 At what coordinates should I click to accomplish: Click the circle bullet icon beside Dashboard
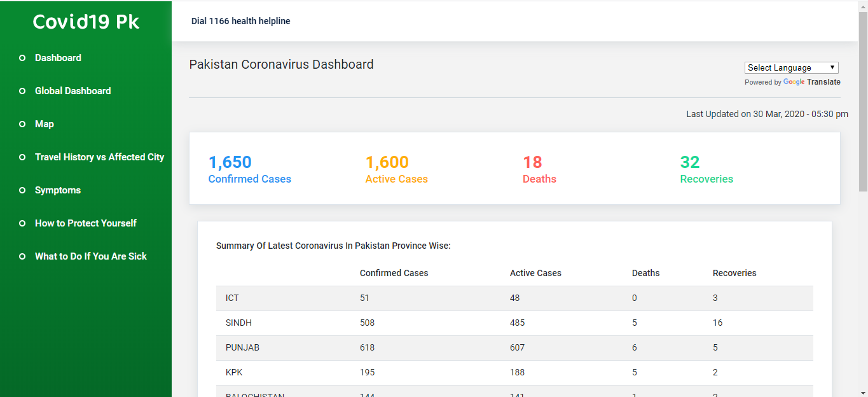[x=22, y=58]
